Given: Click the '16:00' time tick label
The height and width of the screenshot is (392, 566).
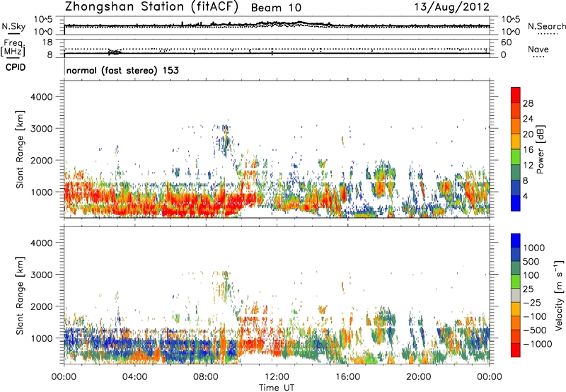Looking at the screenshot, I should pyautogui.click(x=347, y=377).
